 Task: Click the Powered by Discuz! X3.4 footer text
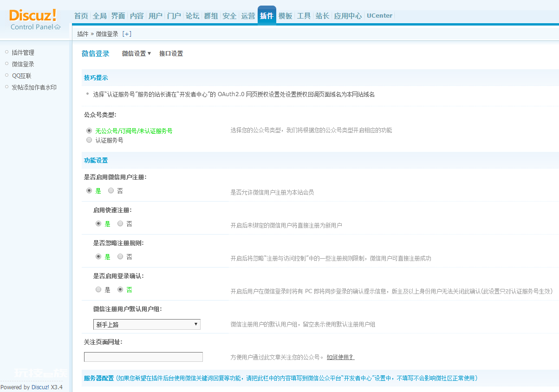[x=32, y=387]
